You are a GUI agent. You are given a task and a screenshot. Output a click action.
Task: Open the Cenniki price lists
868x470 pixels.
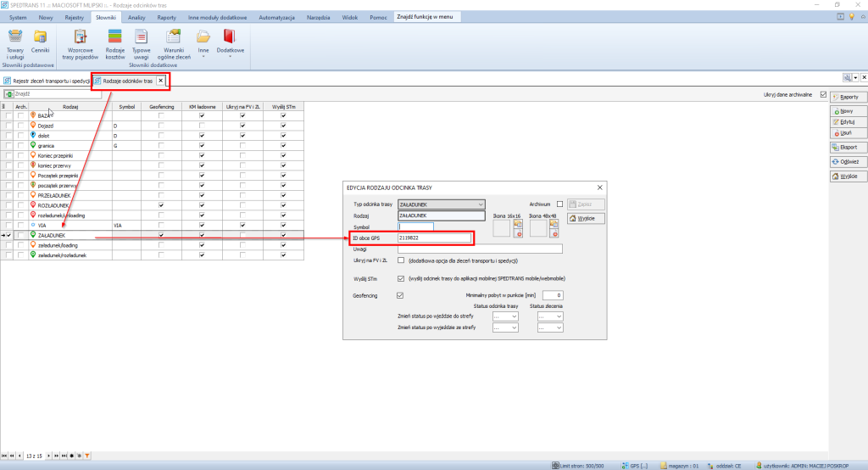[40, 42]
